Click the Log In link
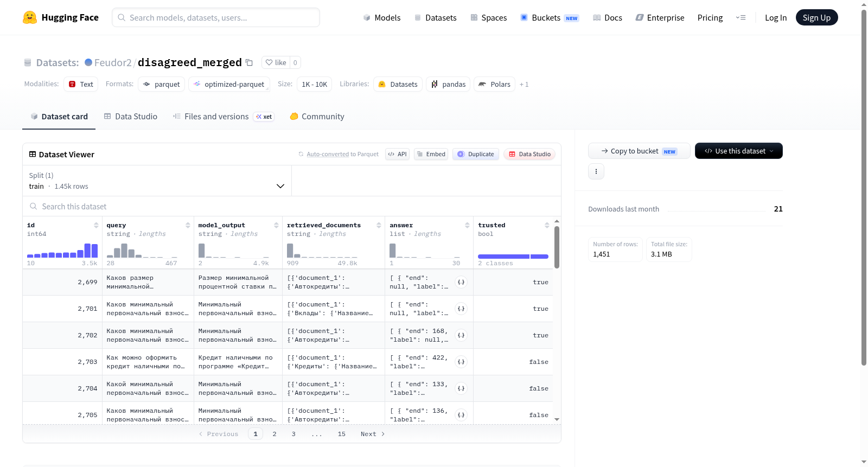Image resolution: width=868 pixels, height=467 pixels. [776, 18]
